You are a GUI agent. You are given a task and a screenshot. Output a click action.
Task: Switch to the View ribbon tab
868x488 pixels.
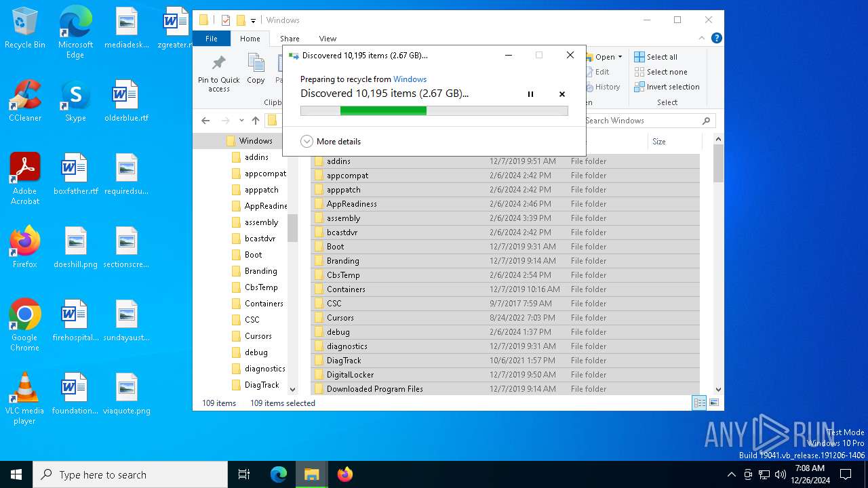328,39
